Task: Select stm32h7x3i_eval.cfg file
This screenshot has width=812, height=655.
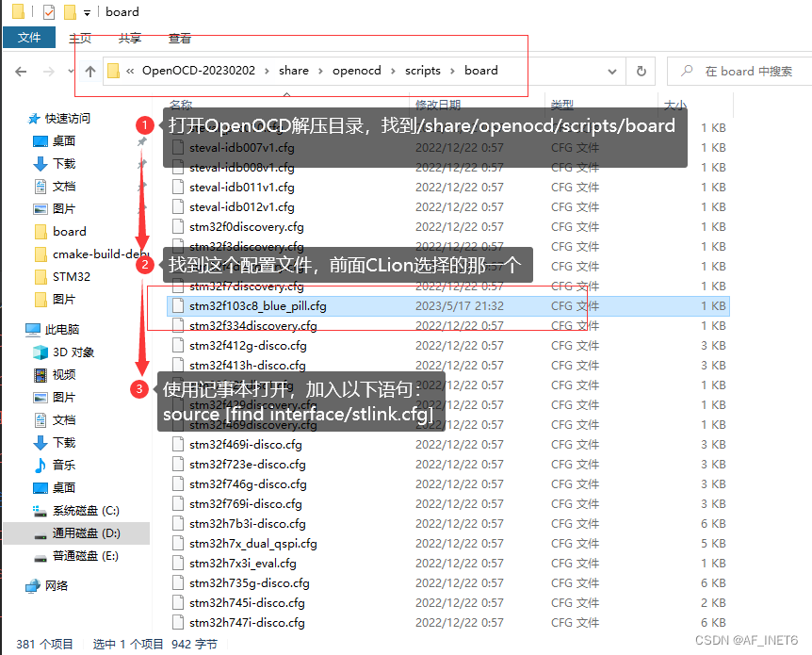Action: point(448,564)
